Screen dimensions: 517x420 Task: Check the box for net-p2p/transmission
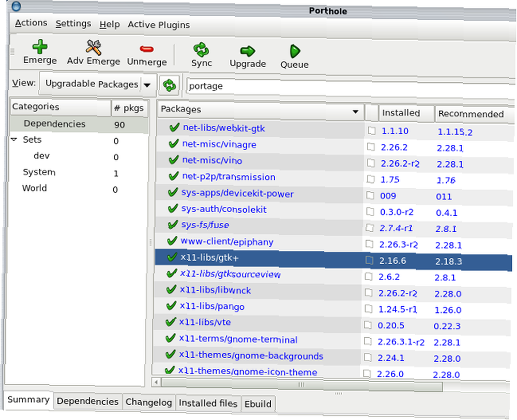coord(371,179)
